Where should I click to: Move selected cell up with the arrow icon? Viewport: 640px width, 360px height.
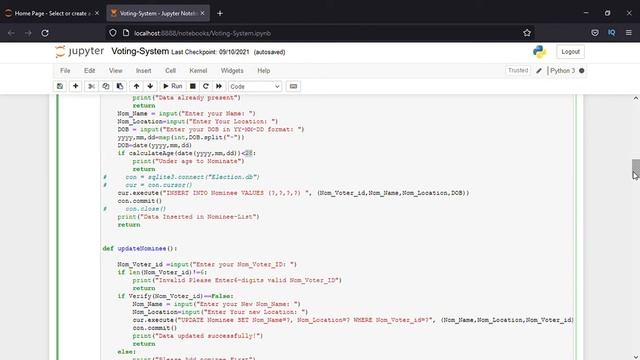[136, 86]
